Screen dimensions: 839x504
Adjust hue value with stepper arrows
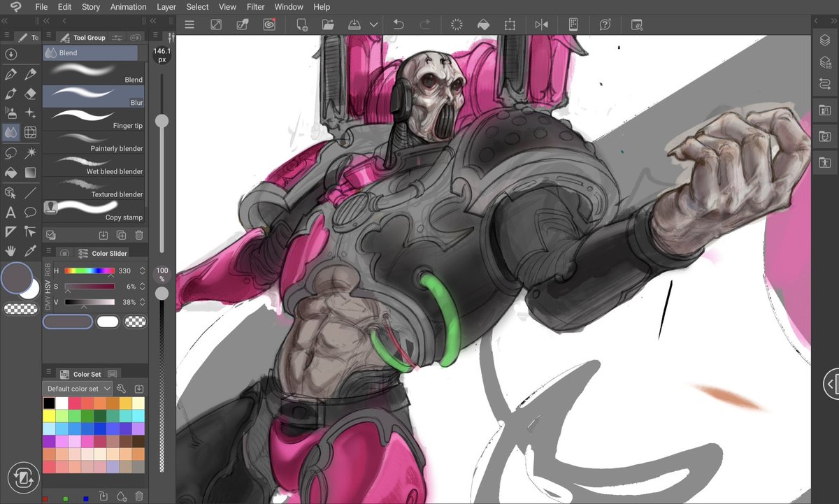pyautogui.click(x=142, y=271)
